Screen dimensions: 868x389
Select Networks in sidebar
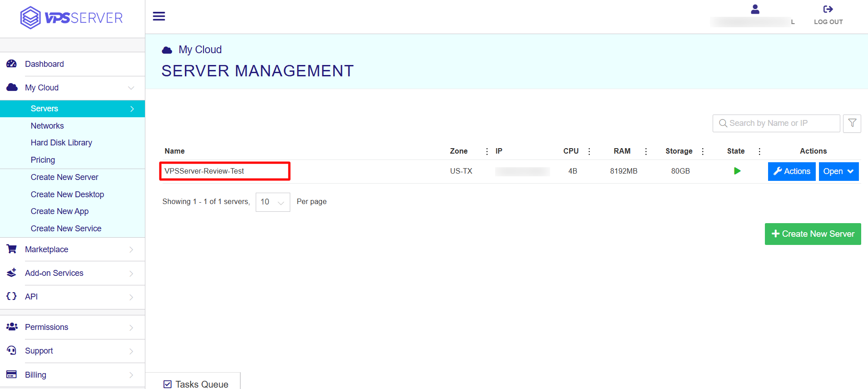tap(47, 126)
